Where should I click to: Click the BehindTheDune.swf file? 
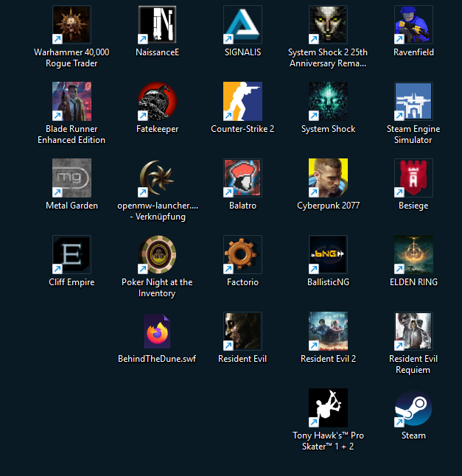(157, 331)
